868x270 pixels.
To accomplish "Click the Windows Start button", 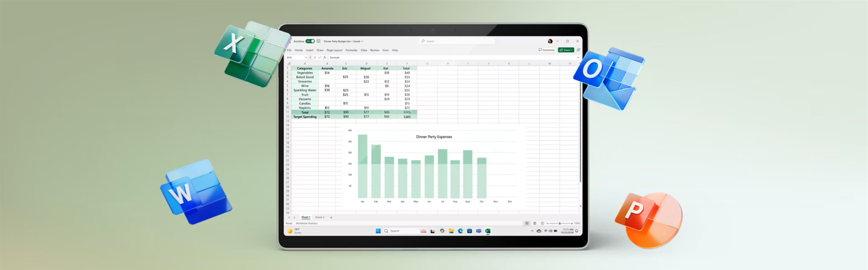I will (x=378, y=231).
